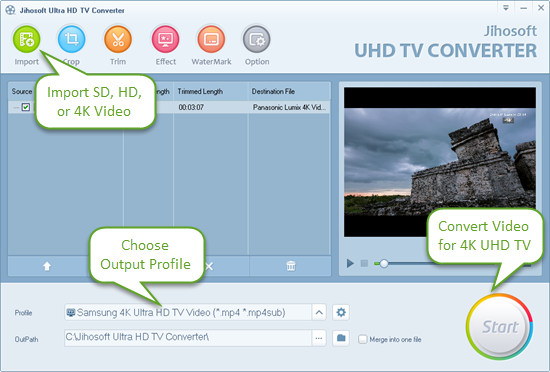Open output folder icon
Screen dimensions: 550x372
click(341, 338)
